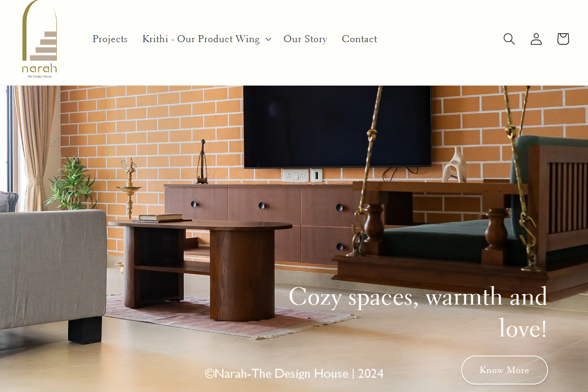Viewport: 588px width, 392px height.
Task: Click the account login person icon
Action: click(x=536, y=39)
